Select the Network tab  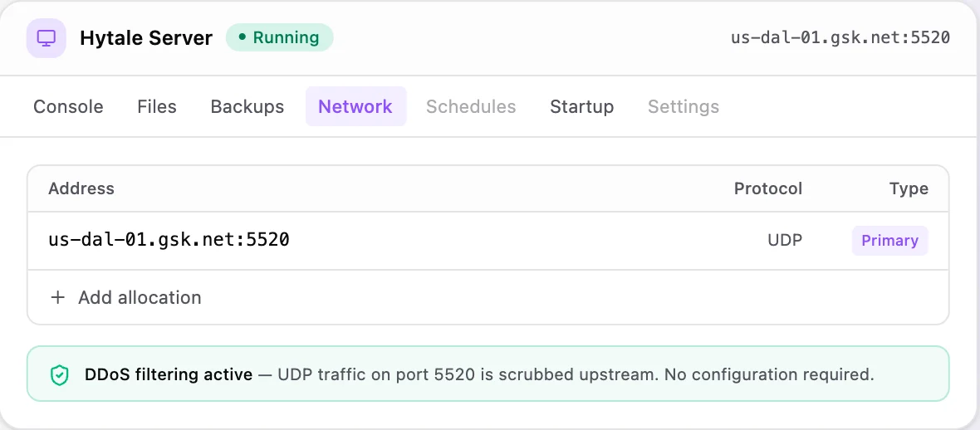point(355,106)
